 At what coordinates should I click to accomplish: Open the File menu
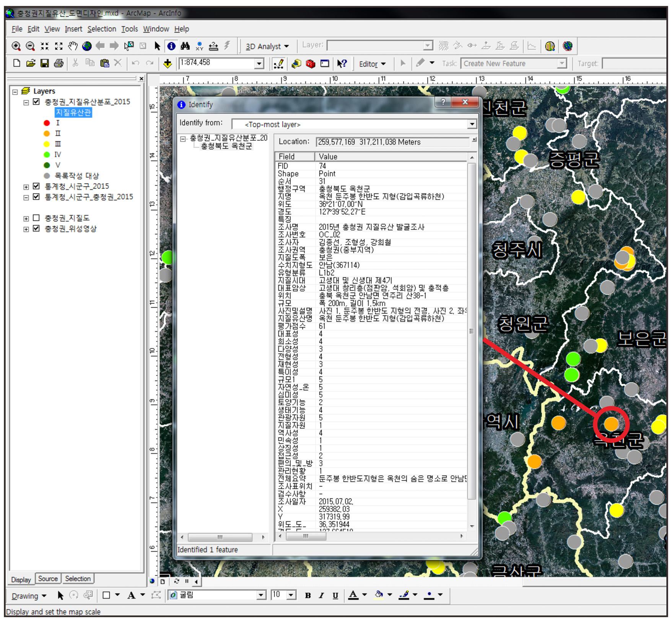[x=17, y=29]
